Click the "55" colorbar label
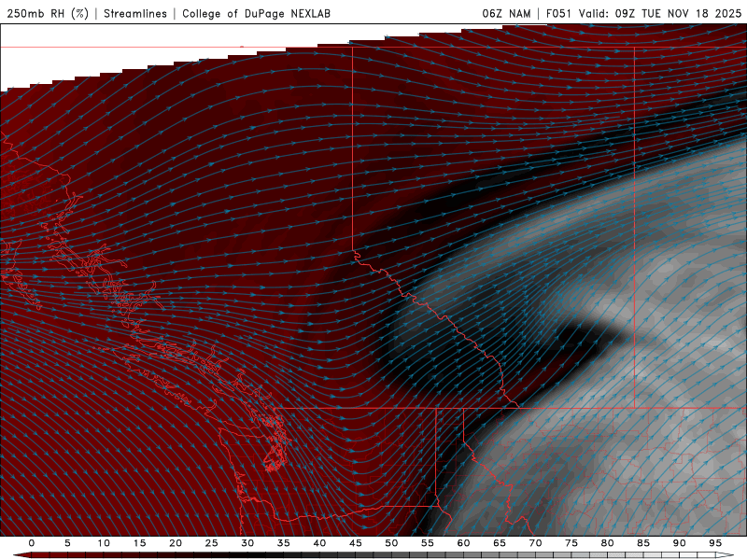 (428, 543)
